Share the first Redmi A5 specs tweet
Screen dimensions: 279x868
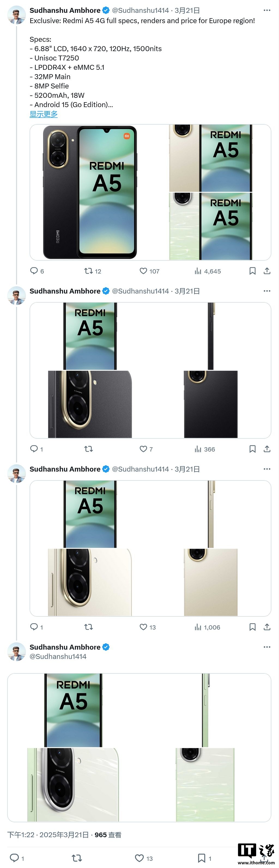[x=267, y=271]
